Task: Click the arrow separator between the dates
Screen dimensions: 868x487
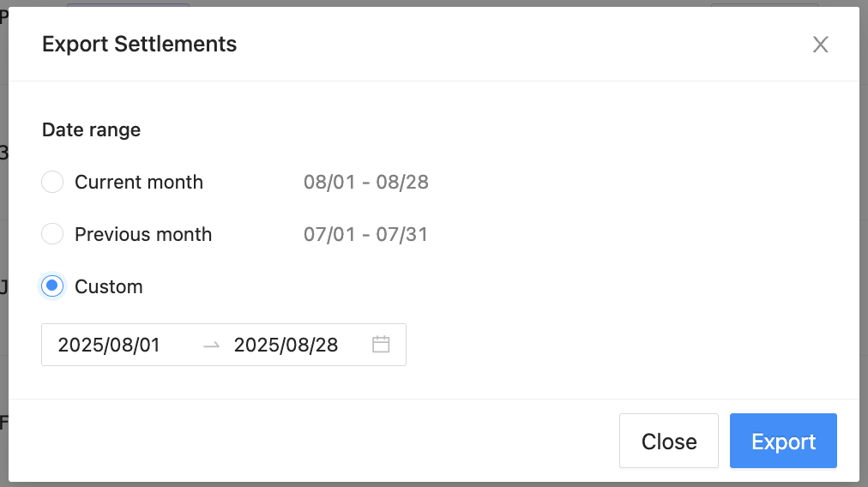Action: point(211,345)
